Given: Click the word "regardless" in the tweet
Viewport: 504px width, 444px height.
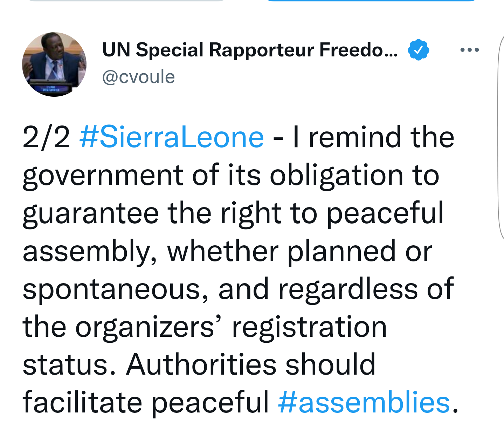Looking at the screenshot, I should 348,289.
